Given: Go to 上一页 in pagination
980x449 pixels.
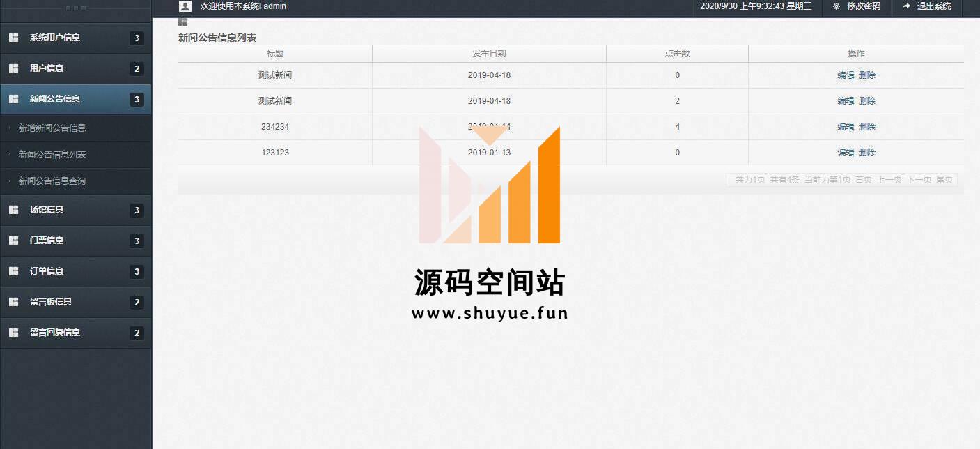Looking at the screenshot, I should [x=889, y=180].
